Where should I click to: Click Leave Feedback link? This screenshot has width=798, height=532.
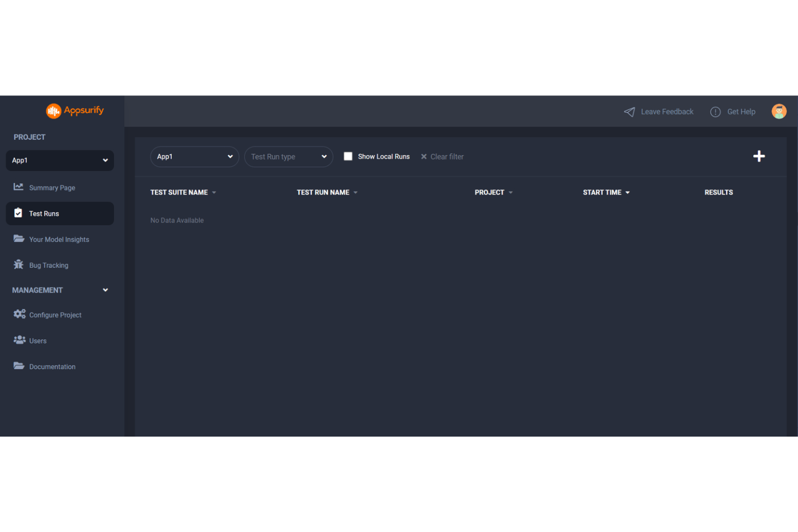(x=667, y=112)
